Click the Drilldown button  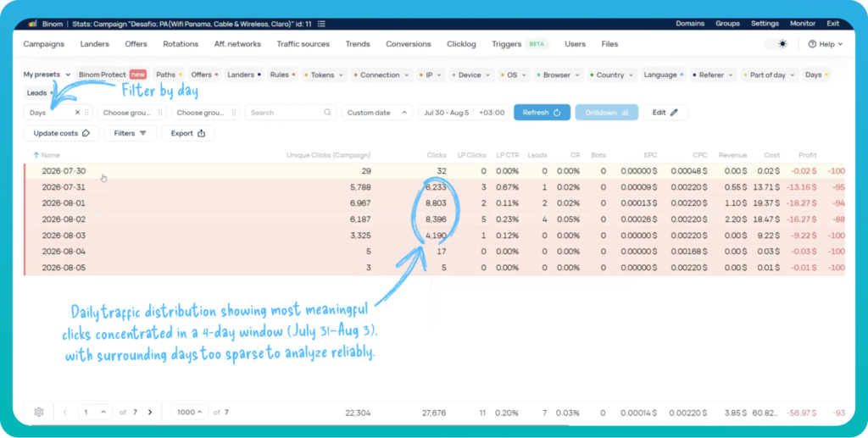(x=607, y=113)
